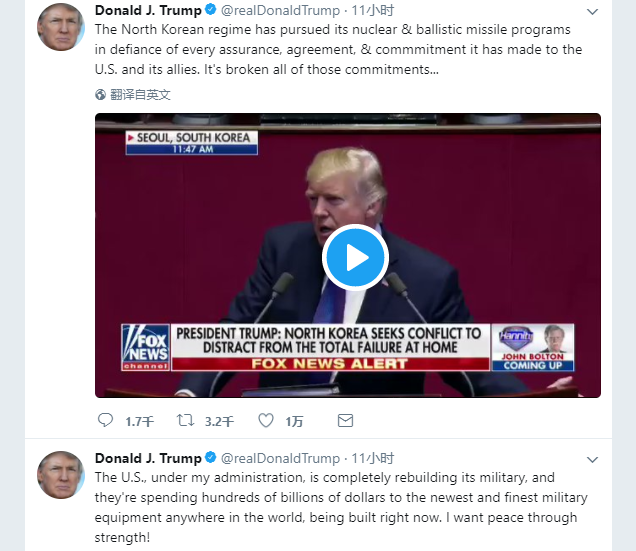636x551 pixels.
Task: Click the globe translate icon
Action: pyautogui.click(x=100, y=95)
